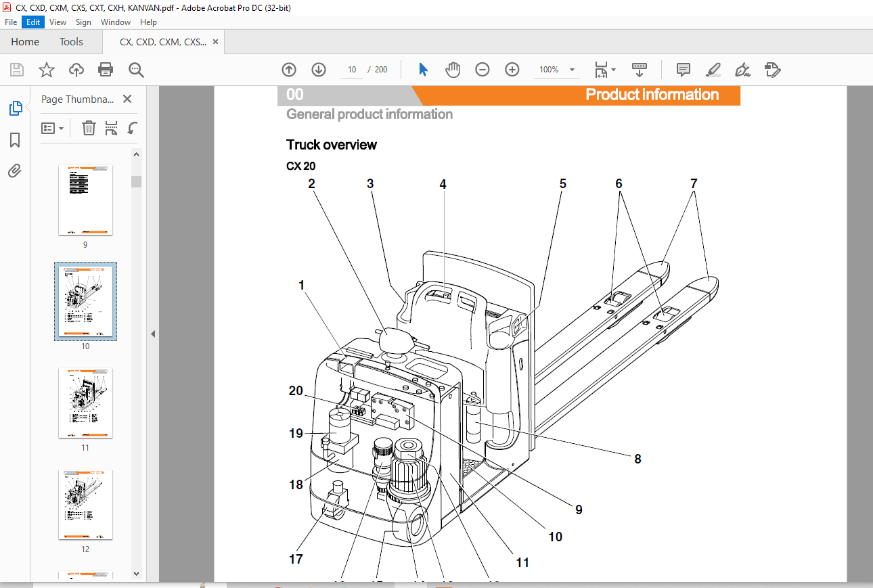Open the Window menu
The width and height of the screenshot is (873, 588).
116,22
